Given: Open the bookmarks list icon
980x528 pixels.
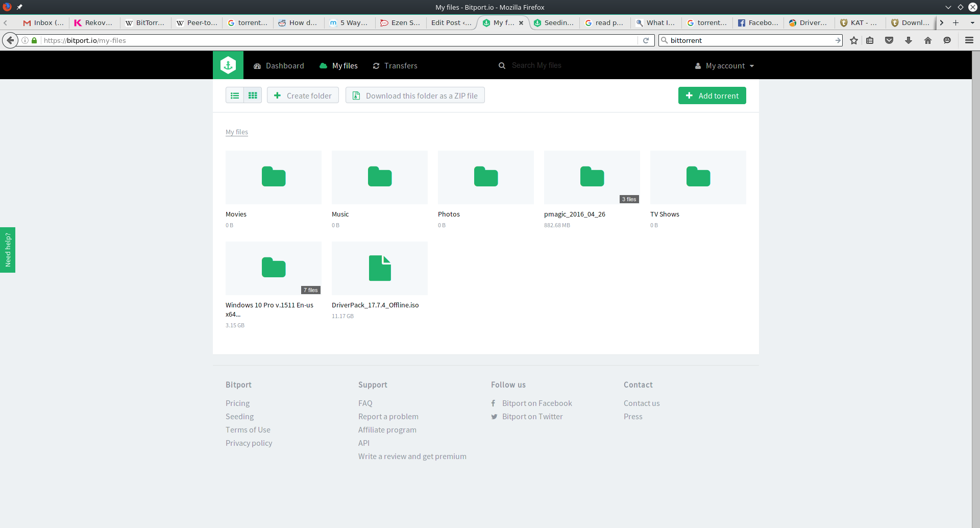Looking at the screenshot, I should [x=870, y=40].
